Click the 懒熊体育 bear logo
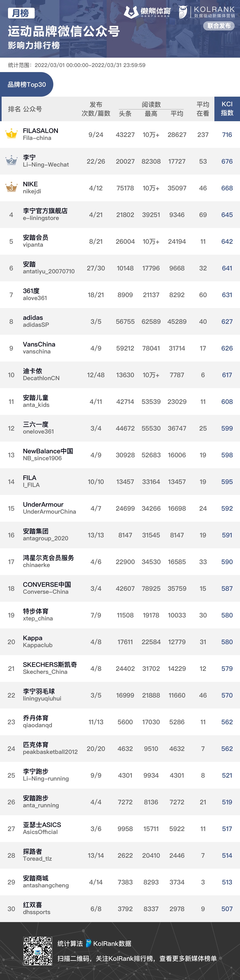The image size is (240, 980). pyautogui.click(x=131, y=12)
